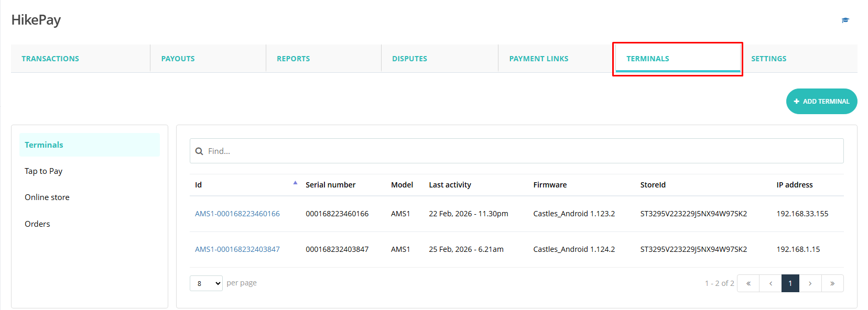Viewport: 868px width, 310px height.
Task: Click page number 1 button
Action: tap(790, 283)
